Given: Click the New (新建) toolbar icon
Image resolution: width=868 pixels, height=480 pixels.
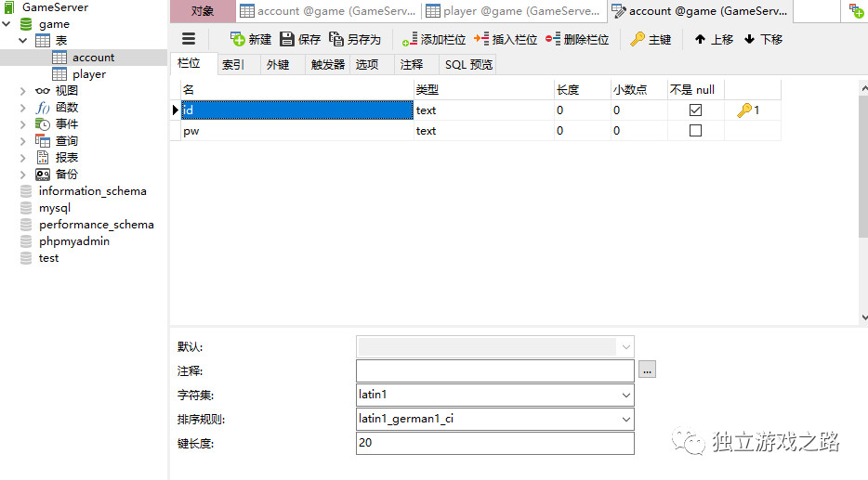Looking at the screenshot, I should (238, 39).
